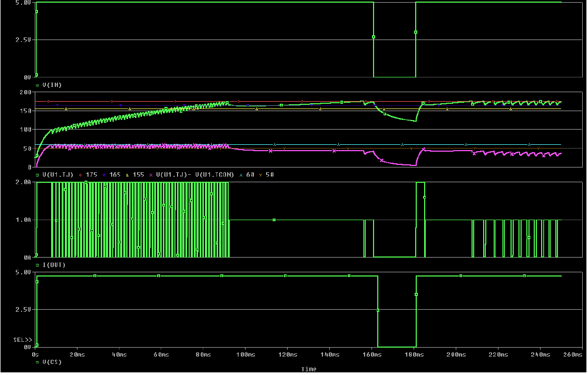This screenshot has height=375, width=588.
Task: Click the 100ms tick label on time axis
Action: point(245,354)
